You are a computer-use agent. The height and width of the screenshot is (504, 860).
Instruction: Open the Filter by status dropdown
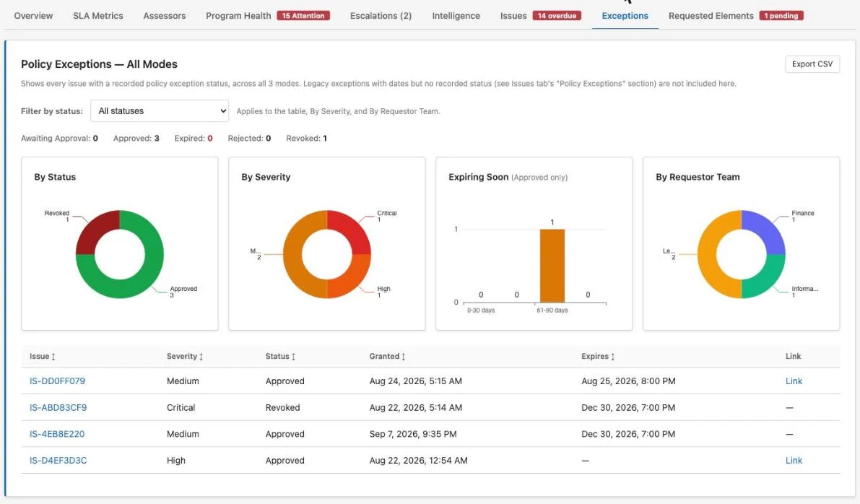click(160, 110)
